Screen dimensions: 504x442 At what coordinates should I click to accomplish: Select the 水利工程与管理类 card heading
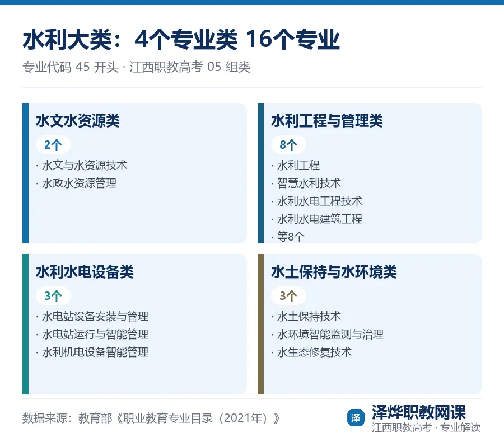[x=327, y=121]
